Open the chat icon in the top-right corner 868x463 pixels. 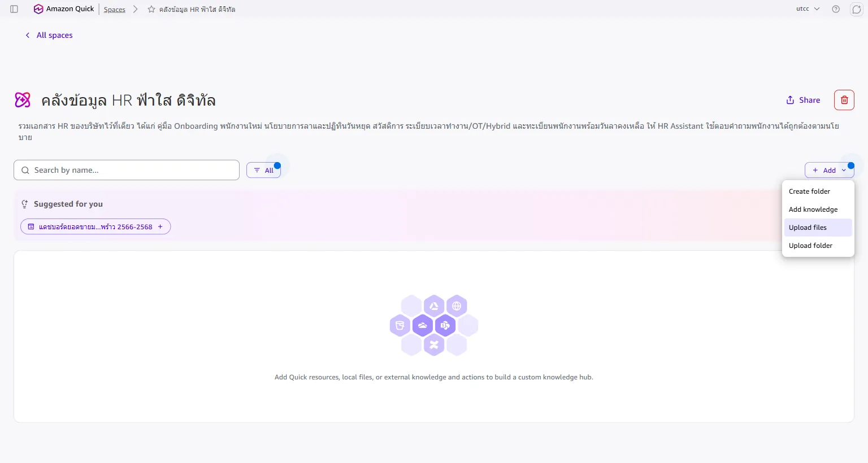click(x=857, y=9)
